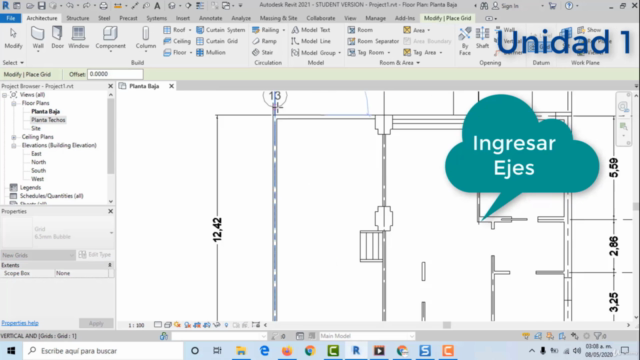This screenshot has height=360, width=640.
Task: Select the Curtain System tool
Action: [220, 30]
